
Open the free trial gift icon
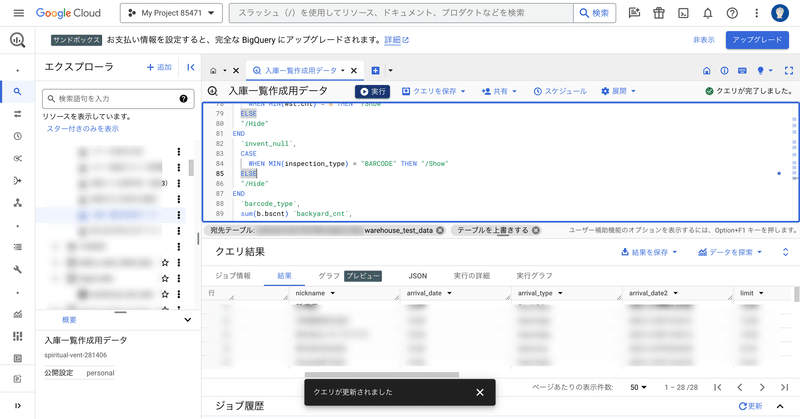pos(659,13)
